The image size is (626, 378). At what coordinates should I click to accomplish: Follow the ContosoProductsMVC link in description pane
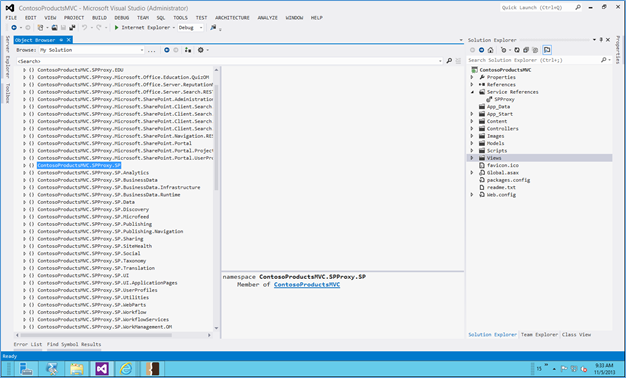pyautogui.click(x=307, y=285)
